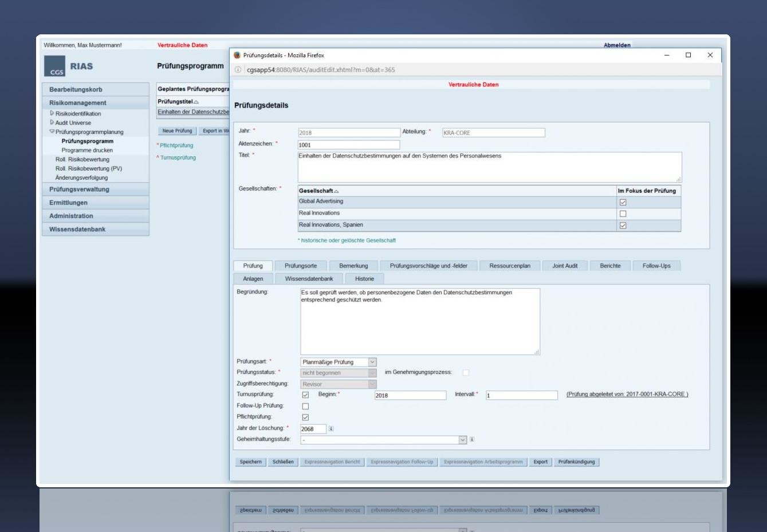Expand the Audit Universe tree node
The width and height of the screenshot is (767, 532).
pyautogui.click(x=52, y=123)
